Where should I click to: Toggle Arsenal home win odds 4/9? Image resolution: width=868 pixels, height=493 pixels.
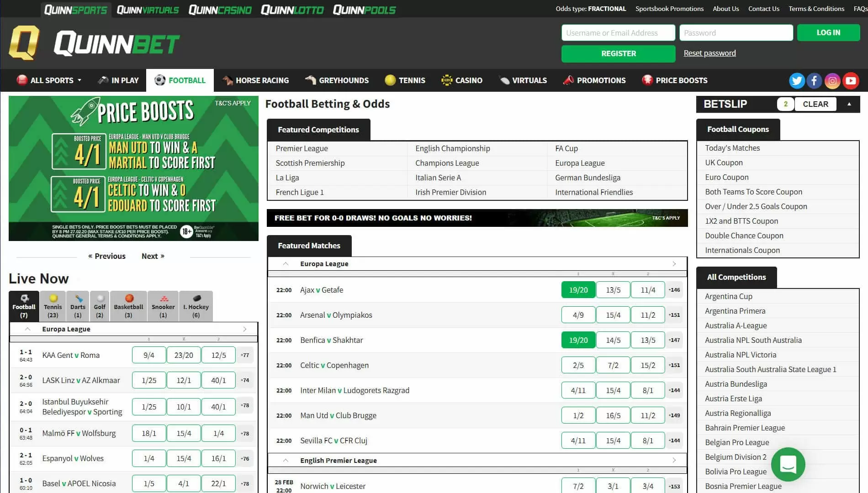(578, 315)
